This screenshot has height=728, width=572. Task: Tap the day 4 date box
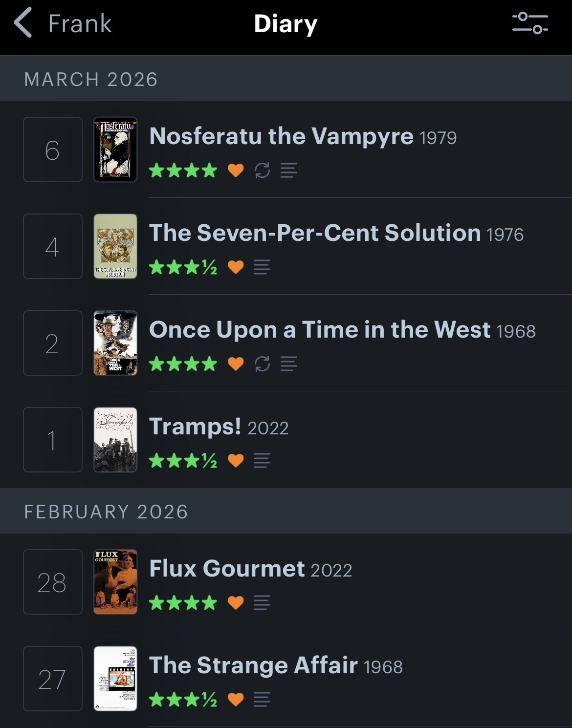53,246
